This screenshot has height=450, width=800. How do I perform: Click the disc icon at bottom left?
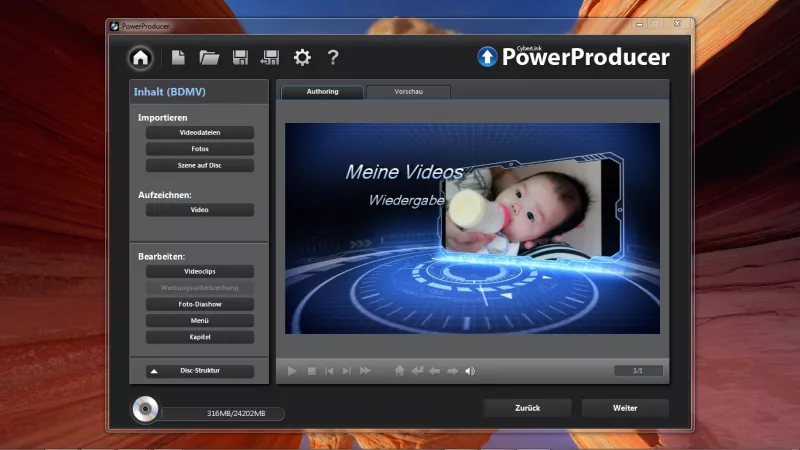145,409
